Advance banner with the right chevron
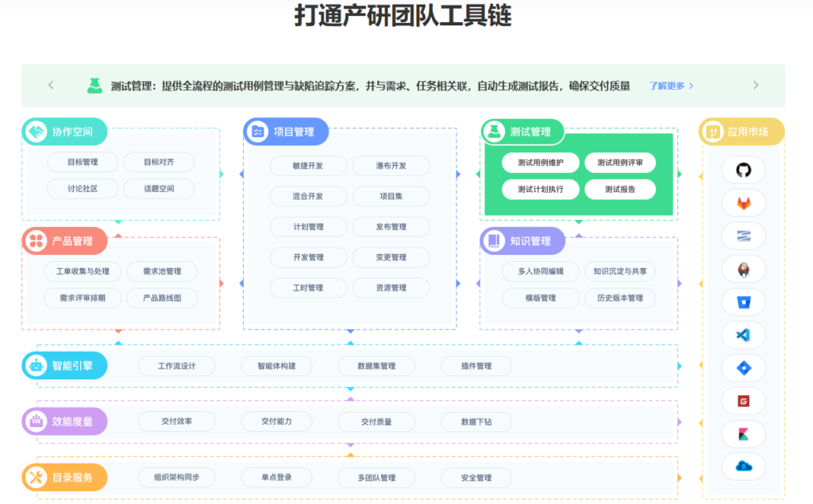Viewport: 813px width, 504px height. (x=756, y=85)
